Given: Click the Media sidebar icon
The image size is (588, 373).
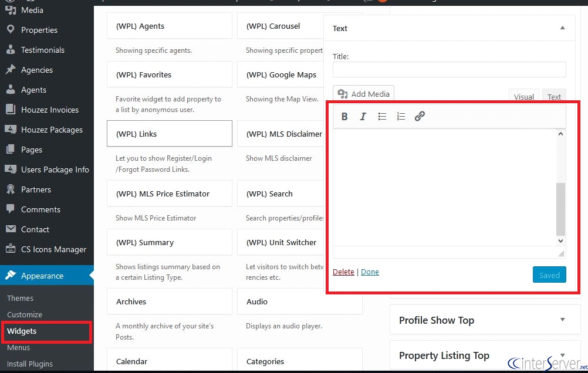Looking at the screenshot, I should (11, 10).
